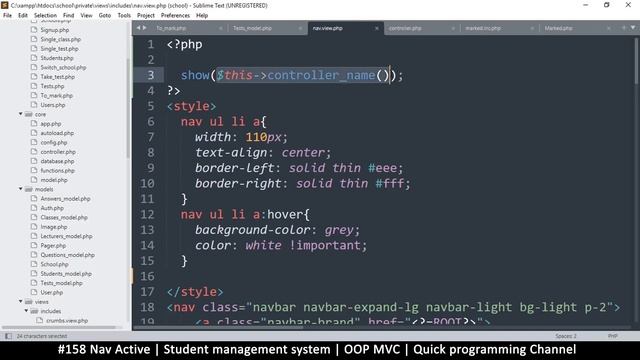Image resolution: width=640 pixels, height=360 pixels.
Task: Collapse the models folder
Action: click(21, 189)
